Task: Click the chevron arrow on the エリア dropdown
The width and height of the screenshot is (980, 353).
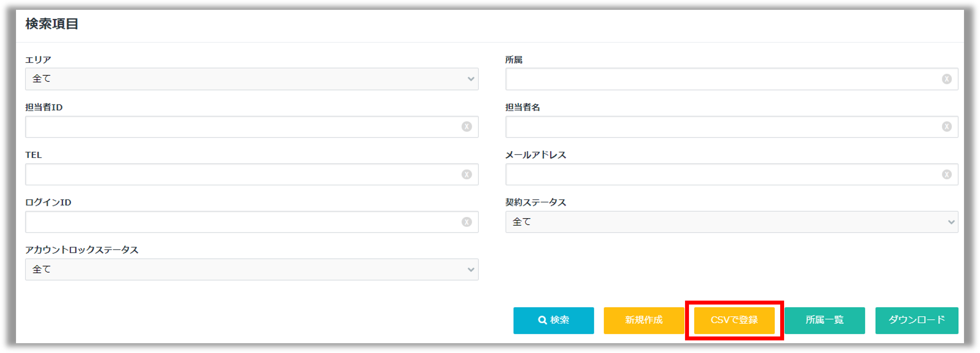Action: click(471, 79)
